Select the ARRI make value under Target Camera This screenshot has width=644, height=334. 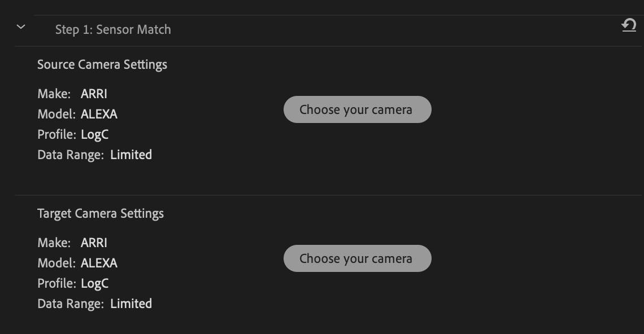pyautogui.click(x=94, y=243)
